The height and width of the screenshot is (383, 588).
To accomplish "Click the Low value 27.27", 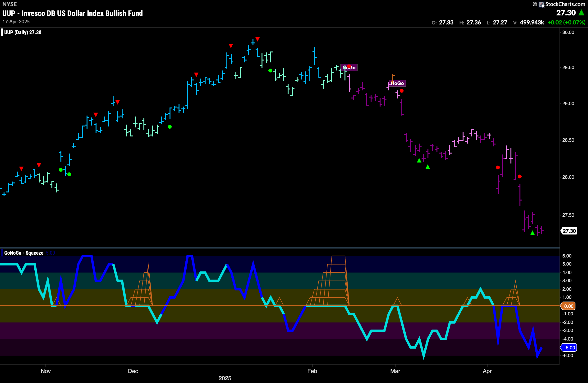I will tap(500, 23).
